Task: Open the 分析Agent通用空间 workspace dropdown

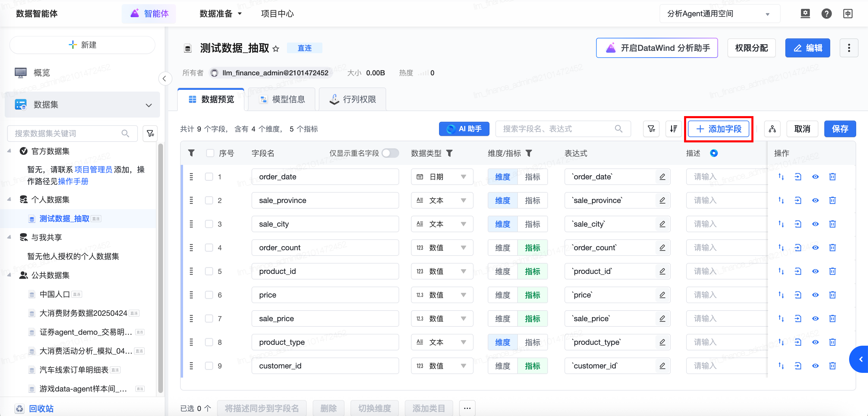Action: click(x=720, y=14)
